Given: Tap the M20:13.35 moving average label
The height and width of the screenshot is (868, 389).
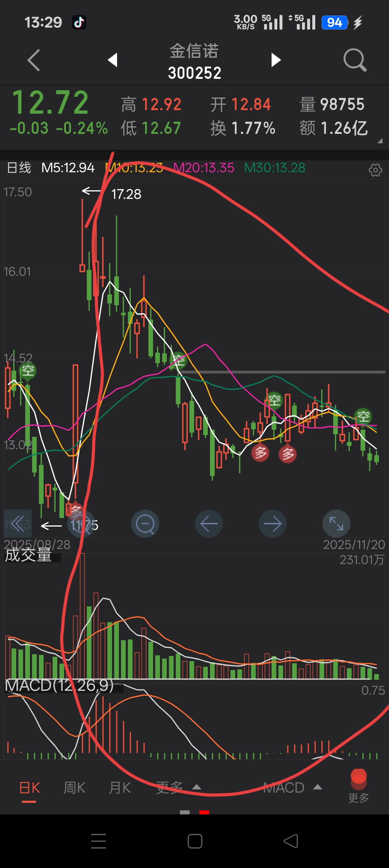Looking at the screenshot, I should (204, 168).
